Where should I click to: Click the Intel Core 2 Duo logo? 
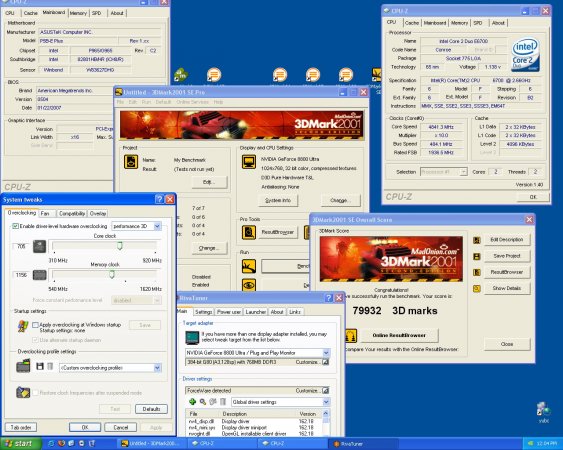pyautogui.click(x=525, y=54)
